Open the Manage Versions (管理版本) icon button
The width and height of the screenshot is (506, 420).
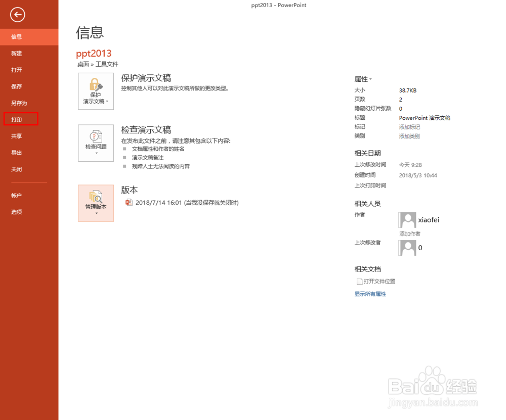click(96, 203)
